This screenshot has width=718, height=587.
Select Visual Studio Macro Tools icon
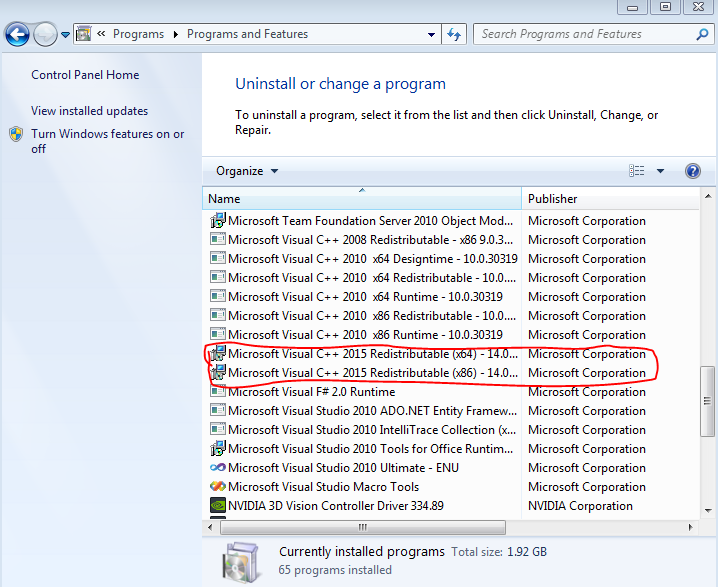[218, 486]
